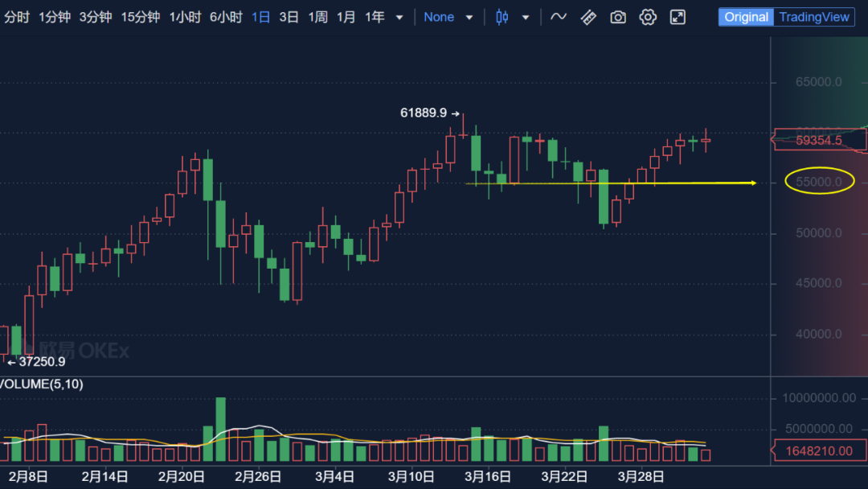Click the 5000000.00 volume axis label
868x489 pixels.
tap(819, 429)
